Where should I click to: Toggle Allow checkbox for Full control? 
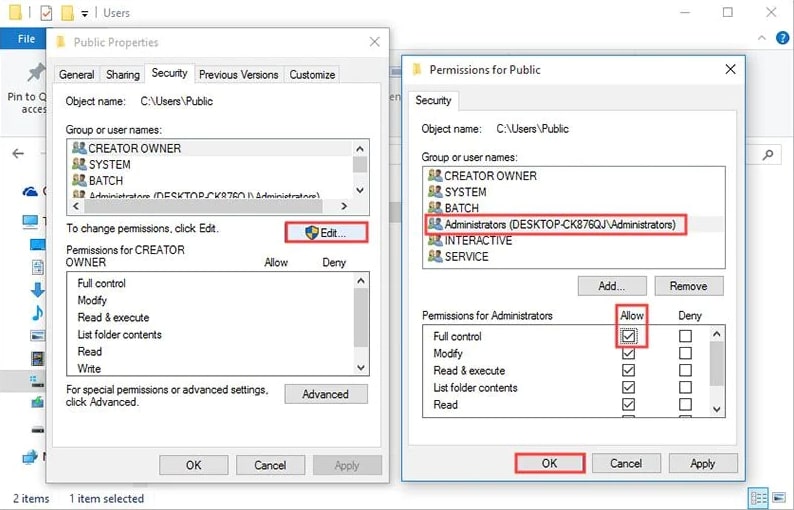pyautogui.click(x=628, y=337)
